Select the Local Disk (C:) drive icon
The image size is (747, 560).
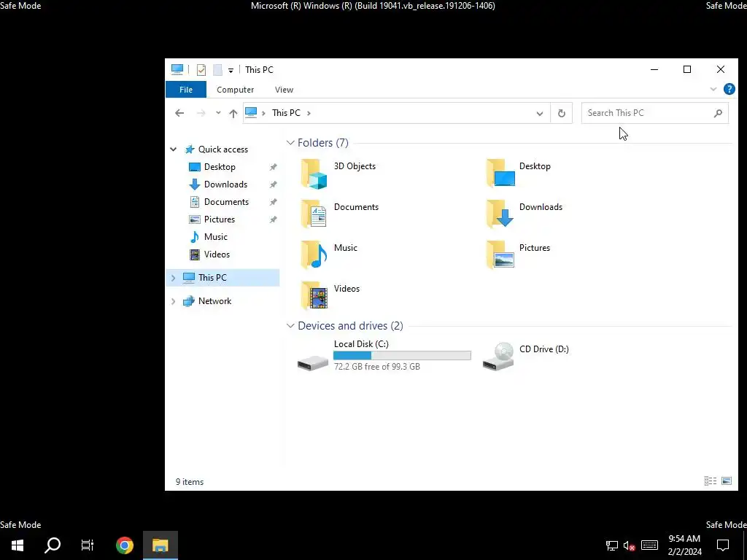click(x=313, y=362)
